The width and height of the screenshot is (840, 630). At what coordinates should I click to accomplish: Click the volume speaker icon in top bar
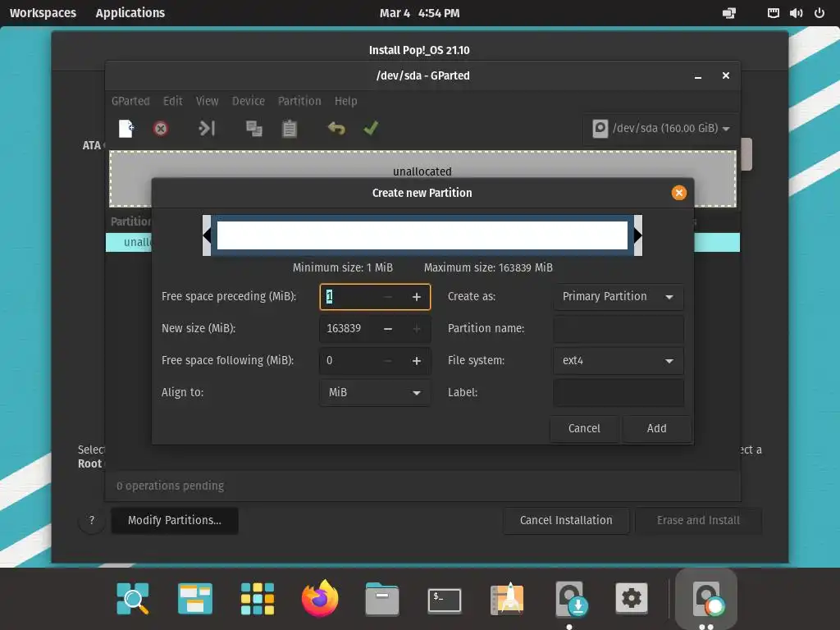pos(796,13)
